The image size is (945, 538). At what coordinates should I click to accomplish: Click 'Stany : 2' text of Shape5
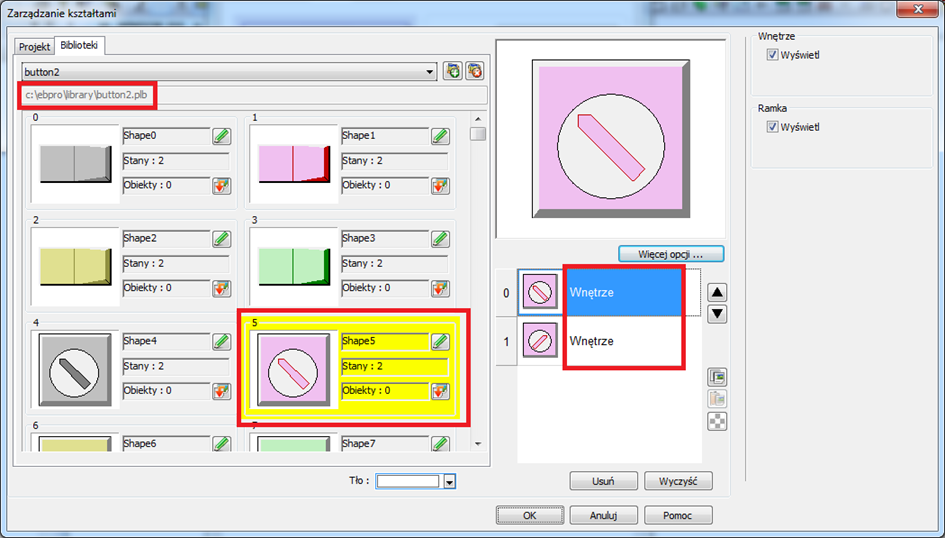pyautogui.click(x=363, y=366)
